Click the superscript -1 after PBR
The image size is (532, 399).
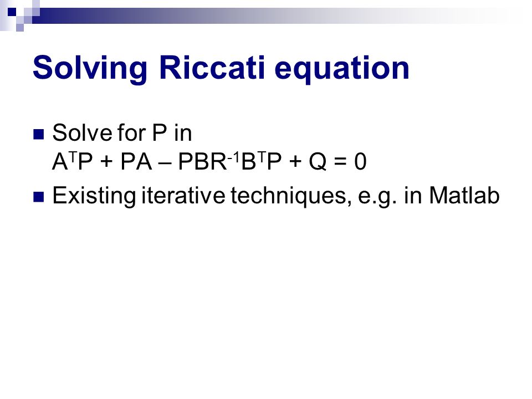[x=233, y=156]
